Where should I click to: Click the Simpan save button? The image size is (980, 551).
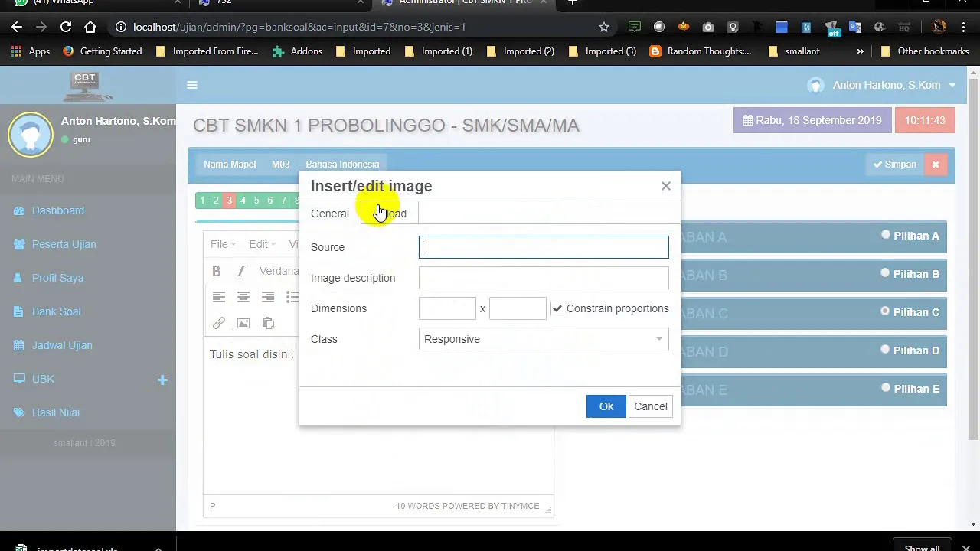(895, 165)
